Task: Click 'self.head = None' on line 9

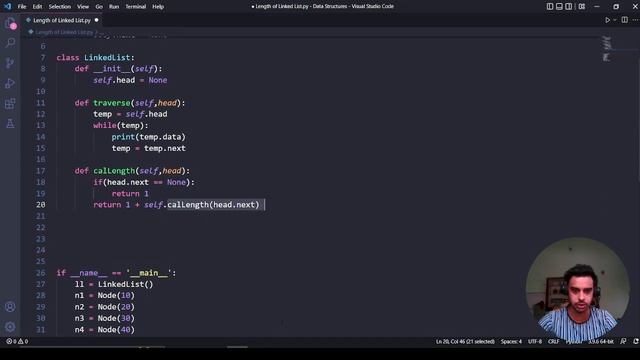Action: (130, 80)
